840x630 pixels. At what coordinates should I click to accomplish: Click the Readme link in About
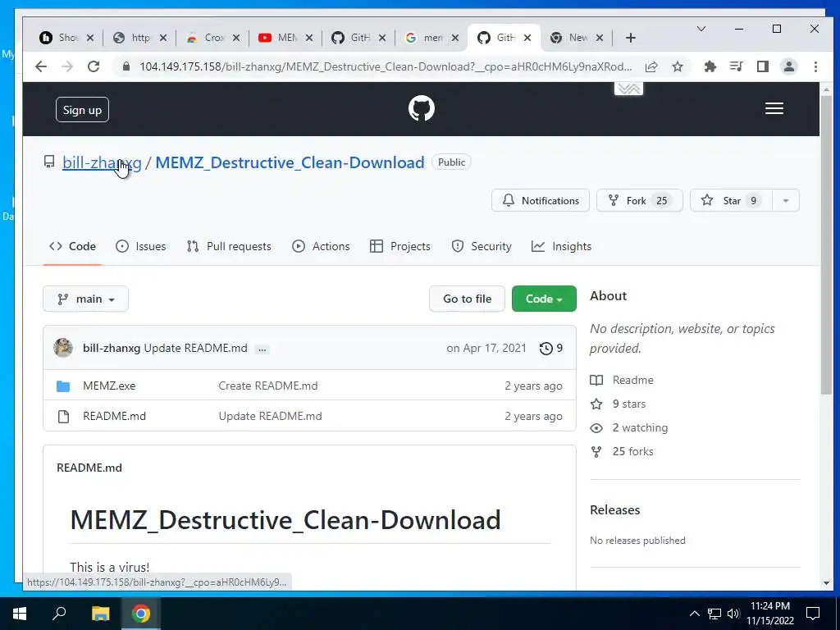coord(632,380)
